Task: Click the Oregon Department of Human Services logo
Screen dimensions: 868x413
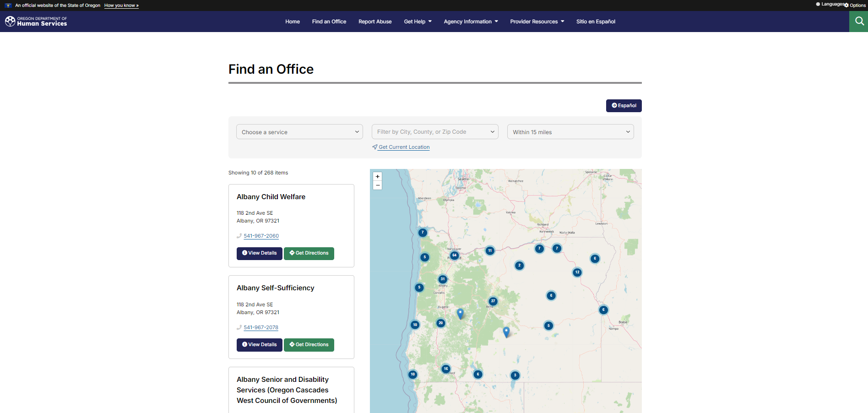Action: pyautogui.click(x=36, y=22)
